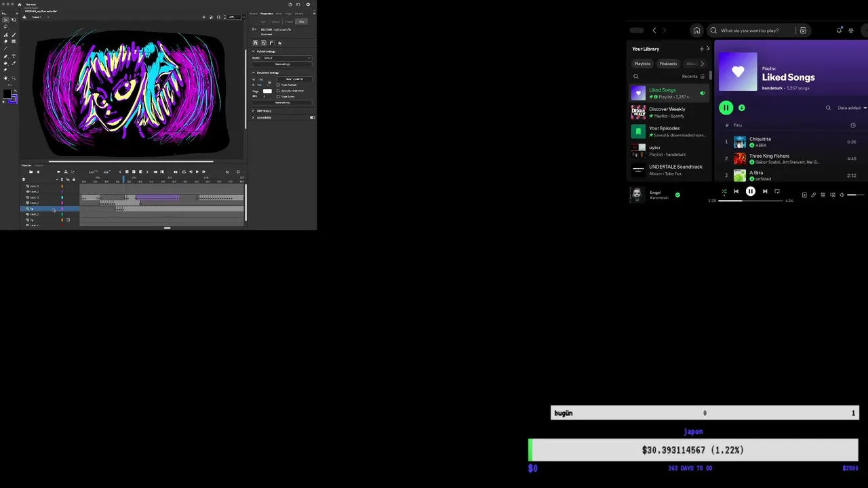This screenshot has width=868, height=488.
Task: Switch to the Color tab
Action: (x=279, y=14)
